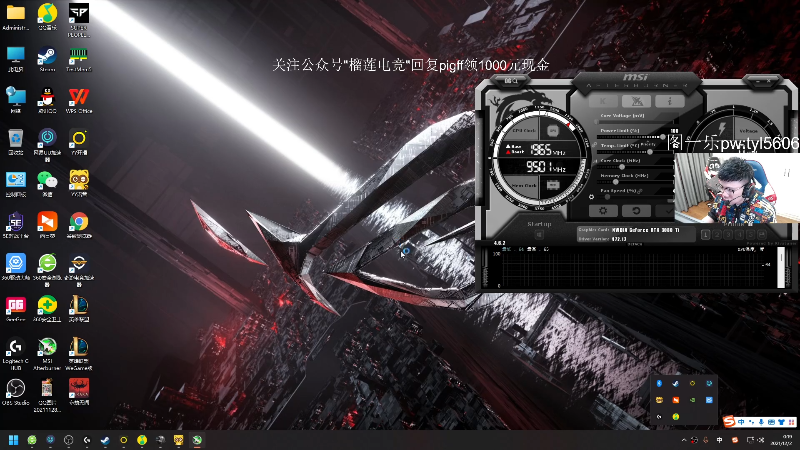
Task: Select profile slot 4 in Afterburner
Action: click(x=739, y=235)
